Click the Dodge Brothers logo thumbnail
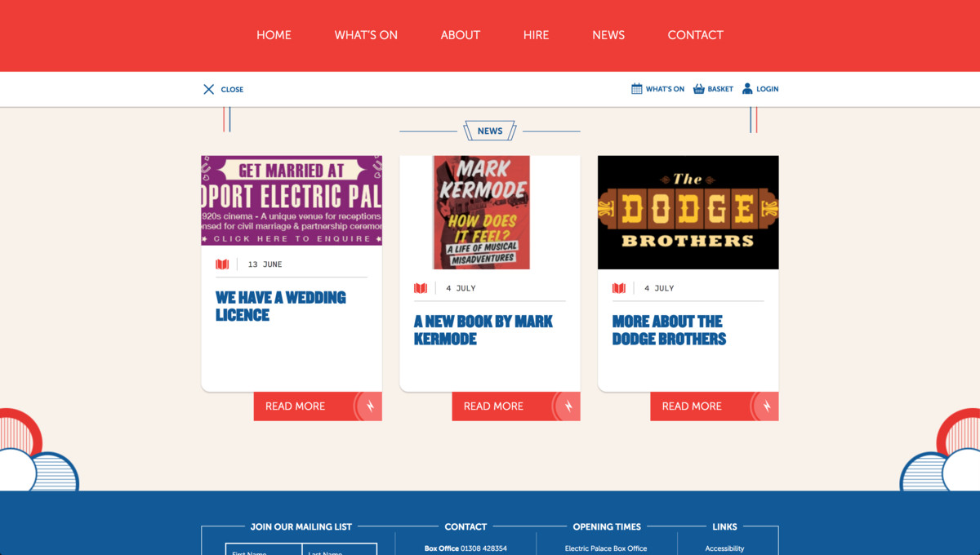The width and height of the screenshot is (980, 555). (x=688, y=212)
